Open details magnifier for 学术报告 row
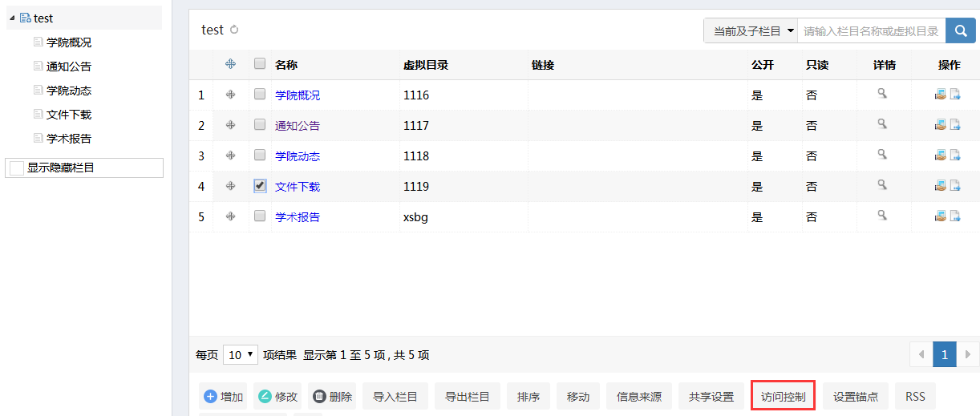The width and height of the screenshot is (980, 416). pyautogui.click(x=882, y=216)
